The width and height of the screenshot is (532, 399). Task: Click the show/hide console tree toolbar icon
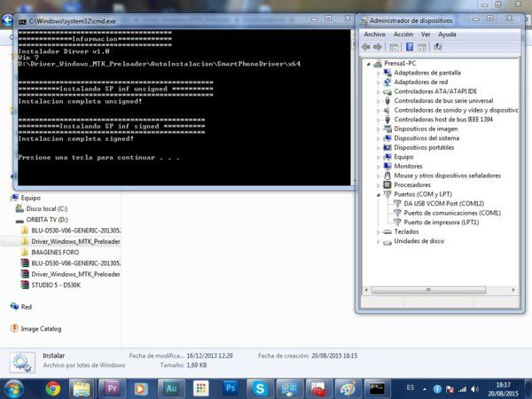point(394,48)
